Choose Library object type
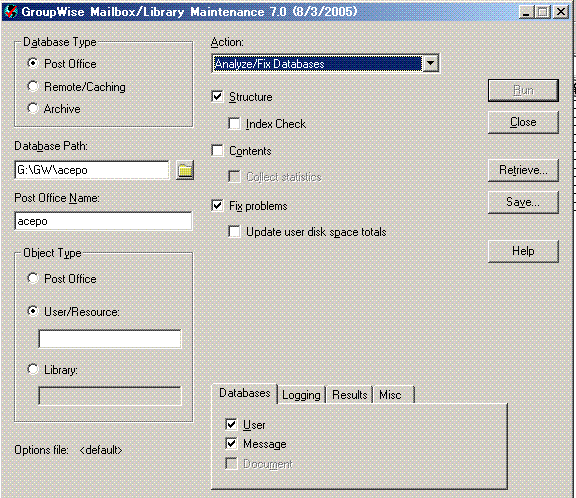Screen dimensions: 576x498 (x=33, y=369)
